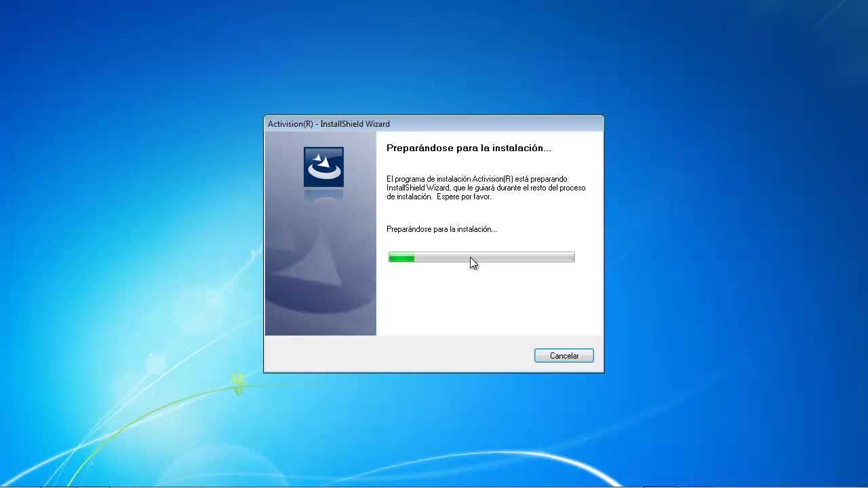This screenshot has width=868, height=488.
Task: Click the status label above the progress bar
Action: click(x=441, y=229)
